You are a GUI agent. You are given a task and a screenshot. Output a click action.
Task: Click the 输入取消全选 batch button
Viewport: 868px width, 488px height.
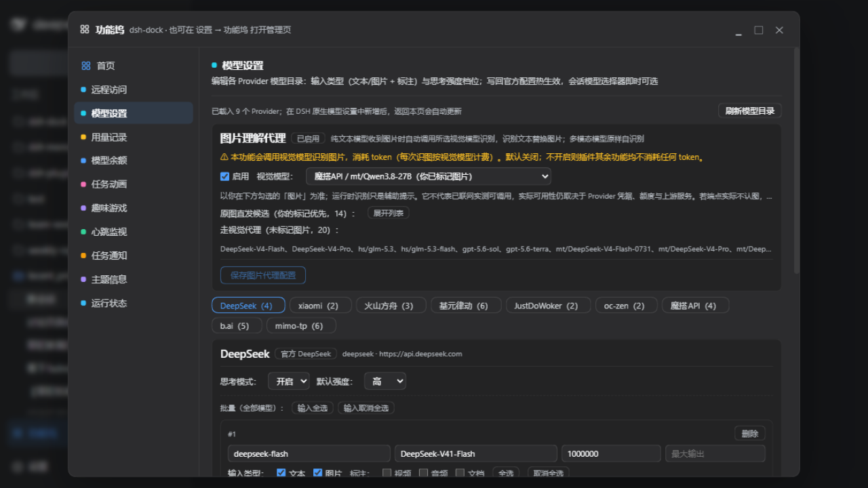(x=366, y=408)
